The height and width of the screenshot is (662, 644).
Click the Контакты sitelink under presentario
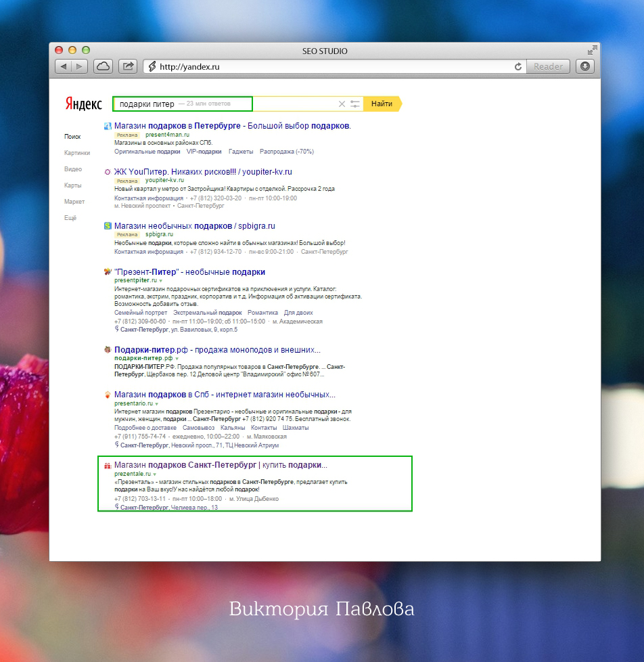point(264,428)
